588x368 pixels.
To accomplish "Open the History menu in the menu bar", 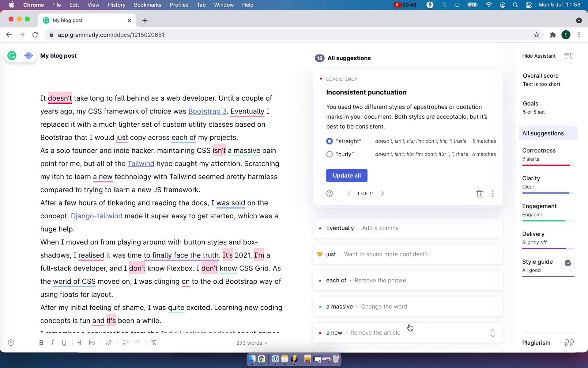I will (117, 5).
